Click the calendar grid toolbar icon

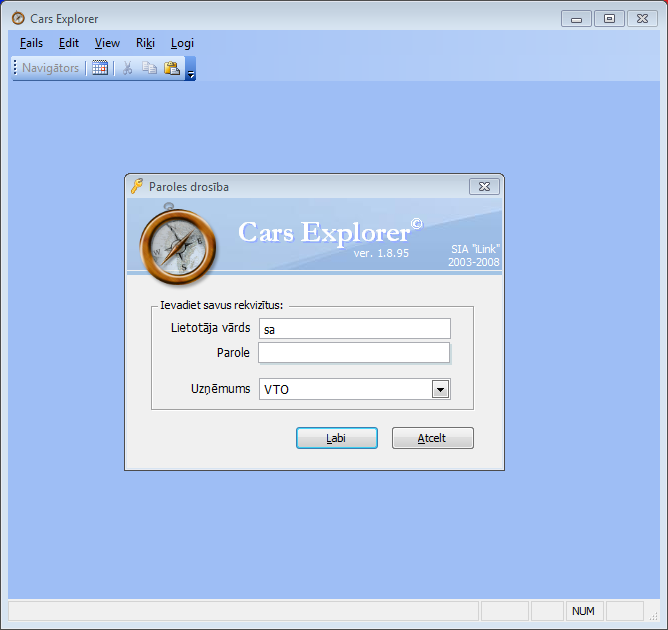100,68
